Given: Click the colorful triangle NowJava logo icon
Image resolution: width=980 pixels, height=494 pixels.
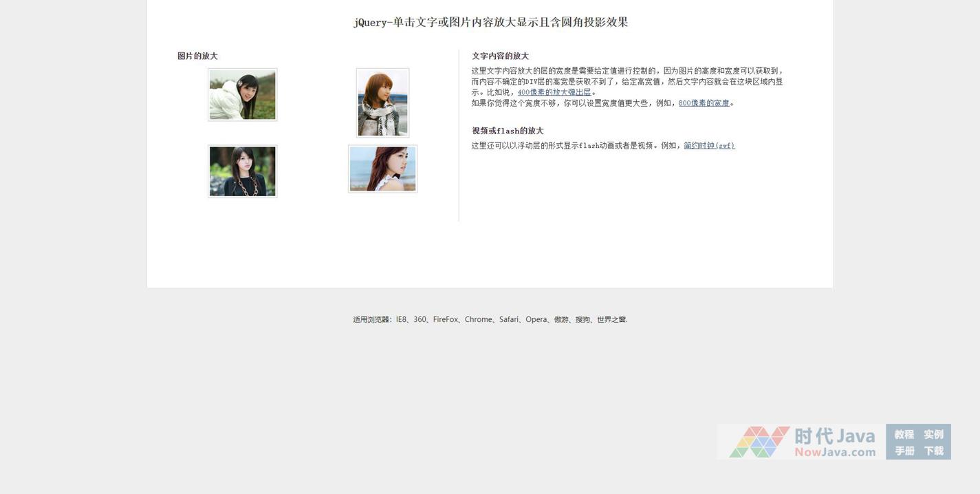Looking at the screenshot, I should click(759, 442).
